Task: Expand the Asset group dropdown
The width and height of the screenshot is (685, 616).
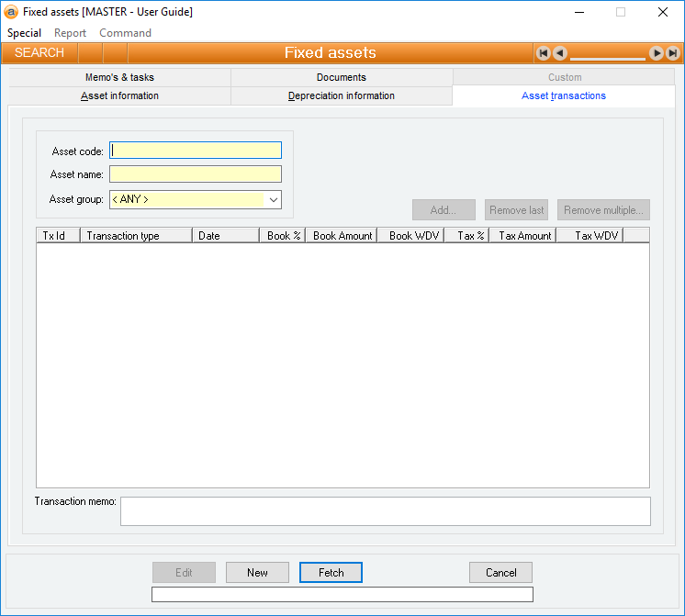Action: pyautogui.click(x=273, y=199)
